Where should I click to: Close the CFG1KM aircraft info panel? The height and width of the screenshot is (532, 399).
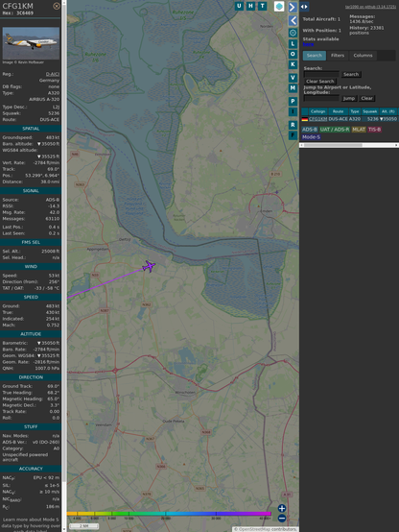coord(57,6)
